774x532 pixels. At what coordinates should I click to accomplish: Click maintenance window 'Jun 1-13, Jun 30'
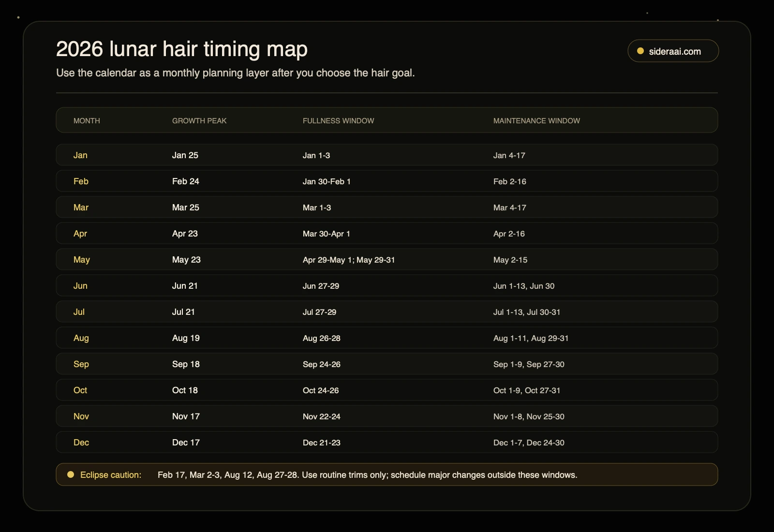point(524,286)
